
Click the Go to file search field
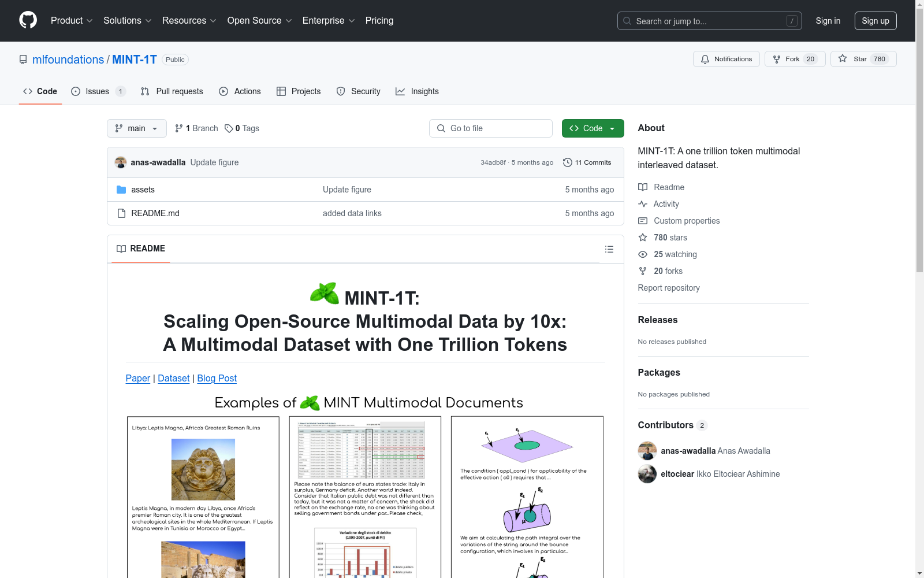click(x=491, y=128)
